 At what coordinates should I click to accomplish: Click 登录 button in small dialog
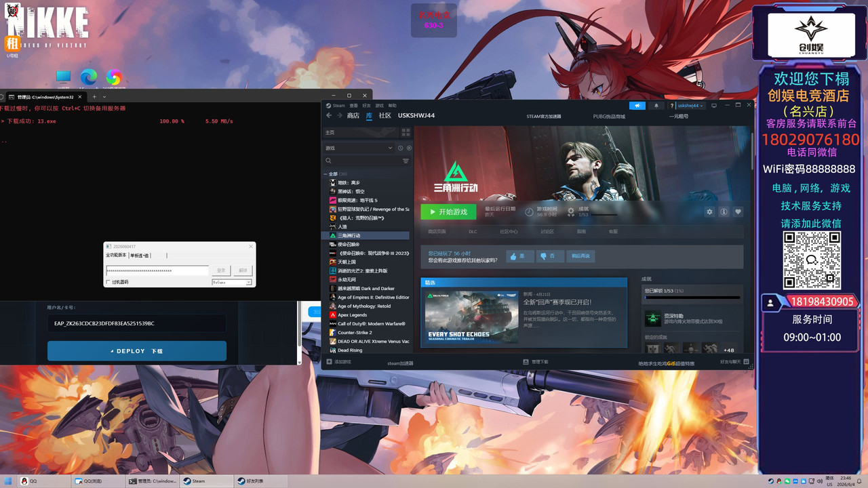pyautogui.click(x=220, y=270)
